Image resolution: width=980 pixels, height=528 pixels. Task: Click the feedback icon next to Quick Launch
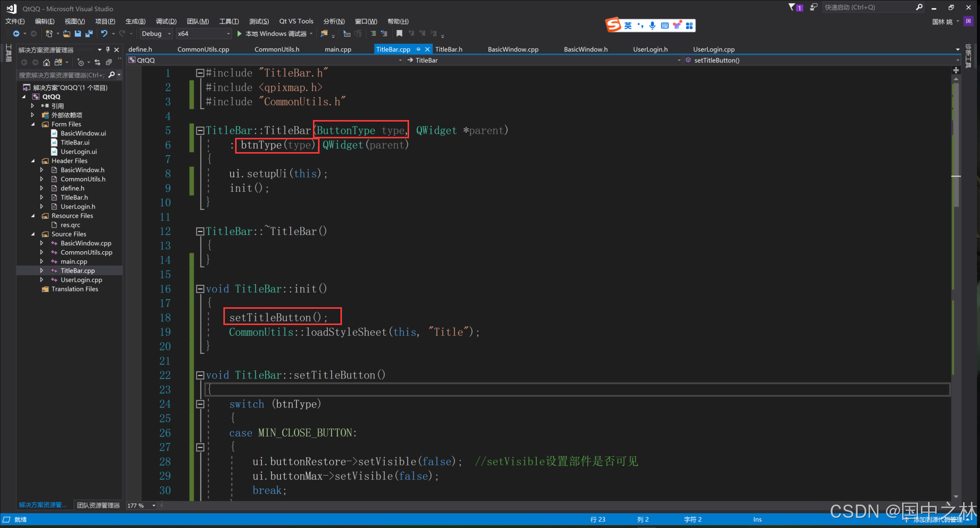pyautogui.click(x=814, y=7)
